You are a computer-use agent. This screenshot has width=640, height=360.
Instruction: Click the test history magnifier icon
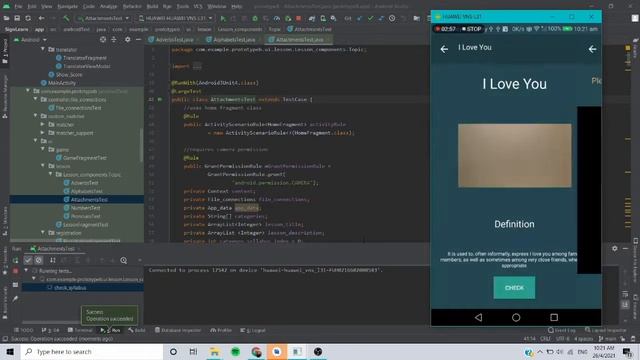pos(123,260)
